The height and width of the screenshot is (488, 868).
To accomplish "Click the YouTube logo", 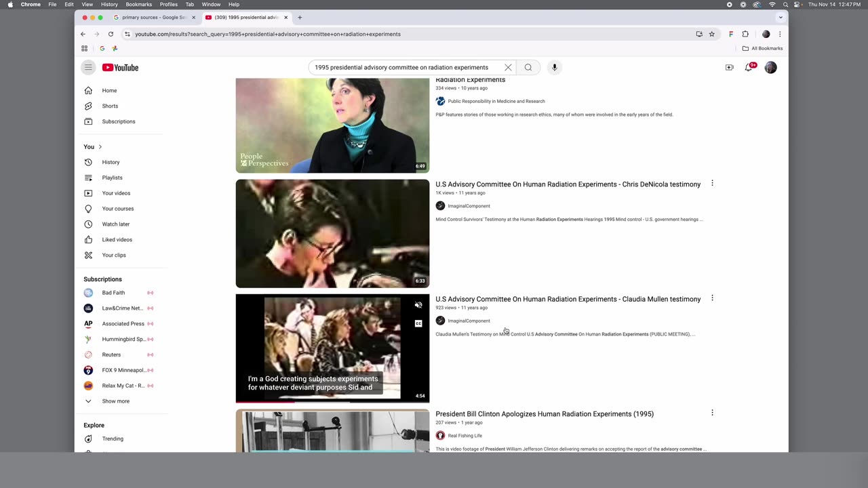I will point(120,67).
